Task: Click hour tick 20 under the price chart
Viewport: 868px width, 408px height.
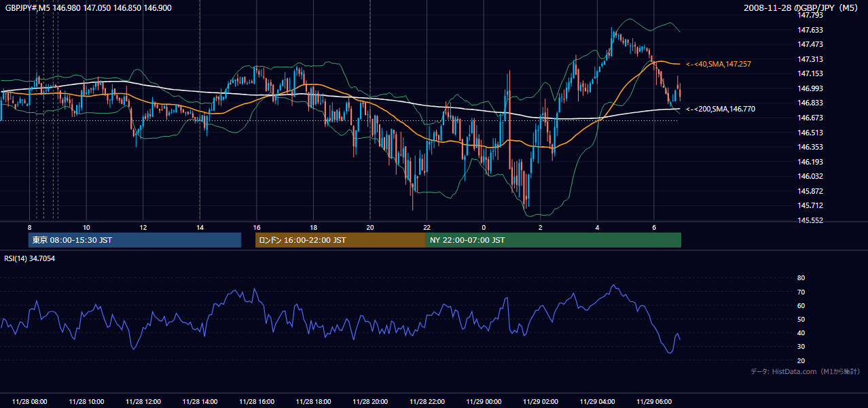Action: click(x=370, y=227)
